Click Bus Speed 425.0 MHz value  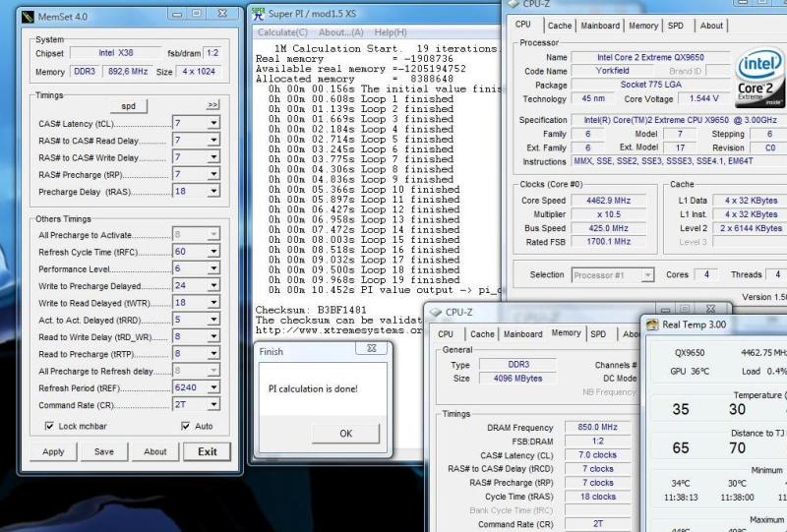pos(608,228)
